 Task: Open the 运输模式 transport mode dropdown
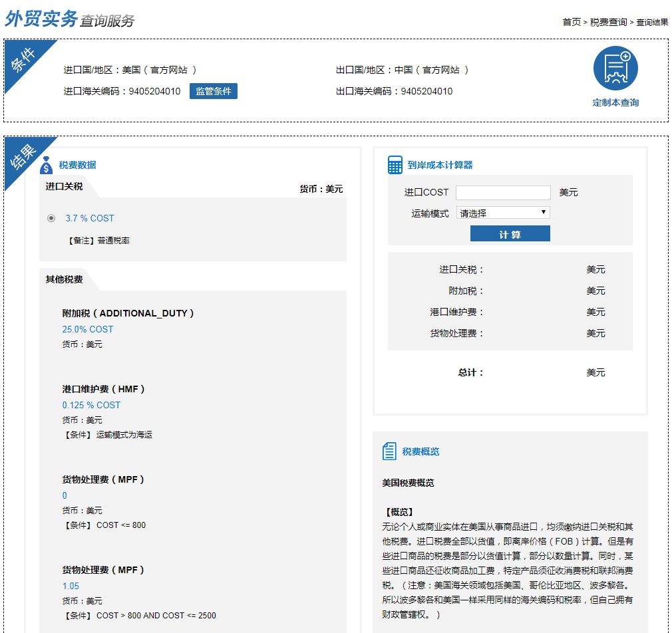(x=503, y=212)
